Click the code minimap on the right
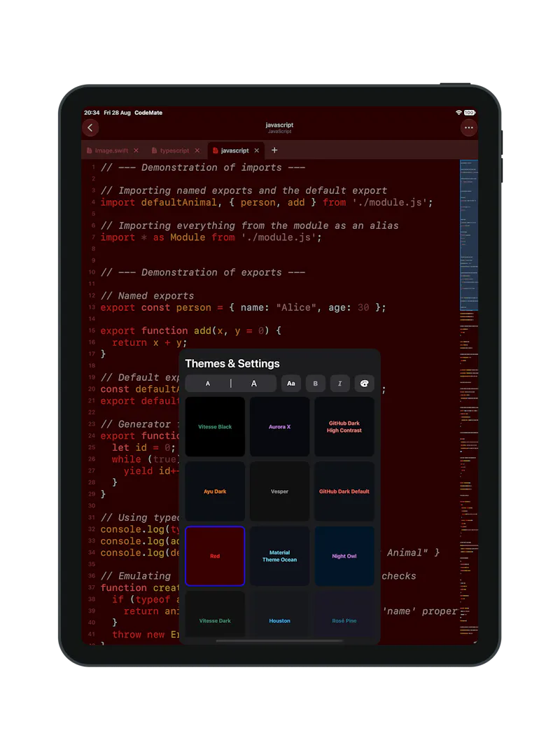 (468, 400)
